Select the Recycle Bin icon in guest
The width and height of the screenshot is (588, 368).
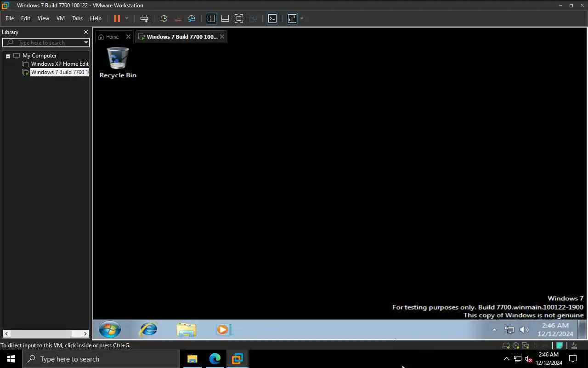coord(118,63)
